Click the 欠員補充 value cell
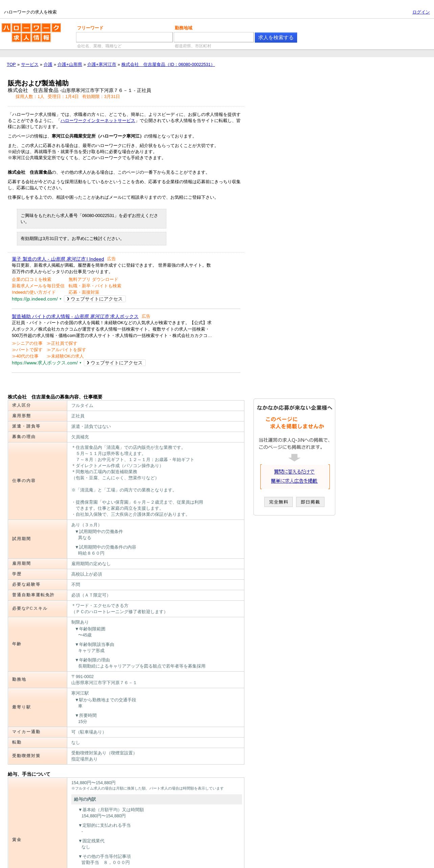Image resolution: width=434 pixels, height=868 pixels. pos(155,437)
